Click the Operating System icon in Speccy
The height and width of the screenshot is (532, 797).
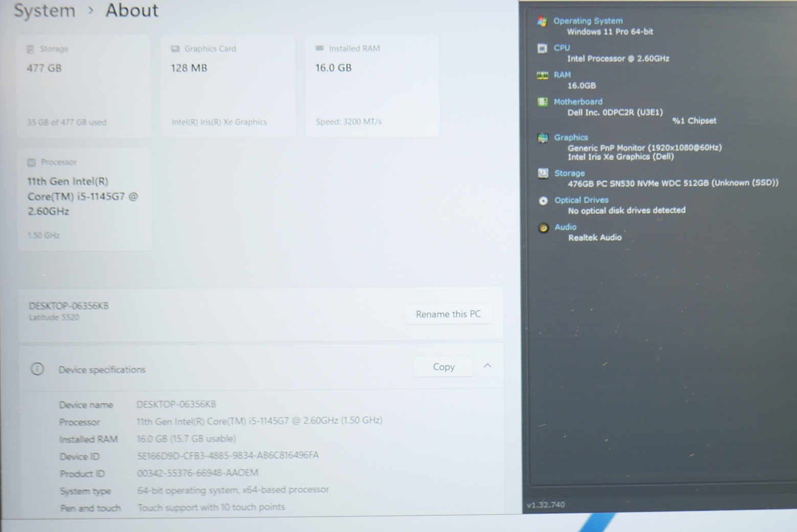click(x=542, y=21)
